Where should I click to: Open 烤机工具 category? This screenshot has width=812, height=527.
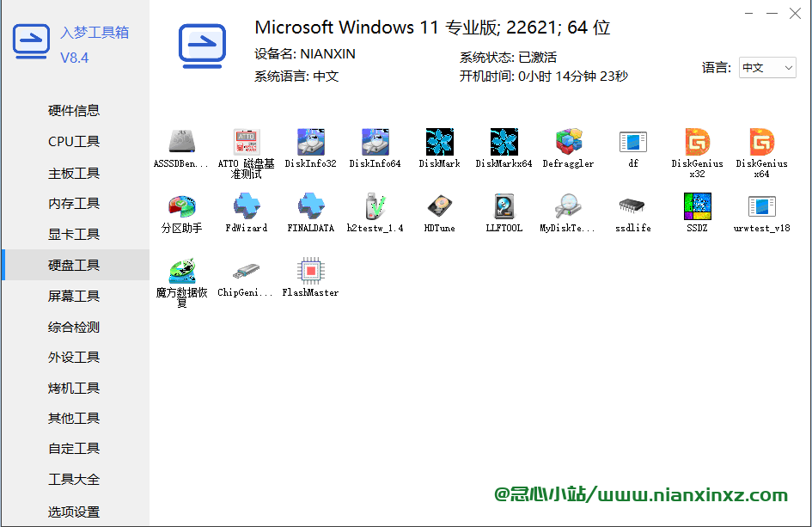74,388
